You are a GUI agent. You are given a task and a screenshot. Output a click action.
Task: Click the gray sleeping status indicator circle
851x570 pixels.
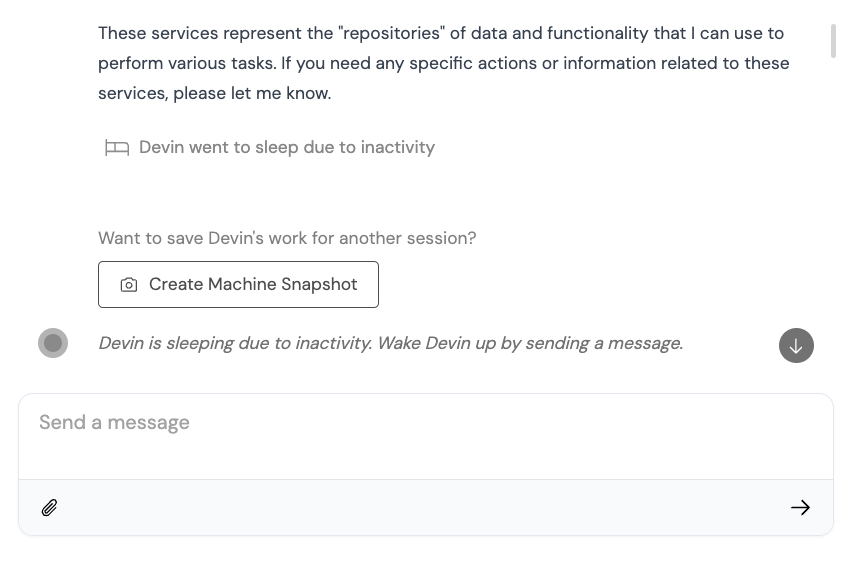53,343
